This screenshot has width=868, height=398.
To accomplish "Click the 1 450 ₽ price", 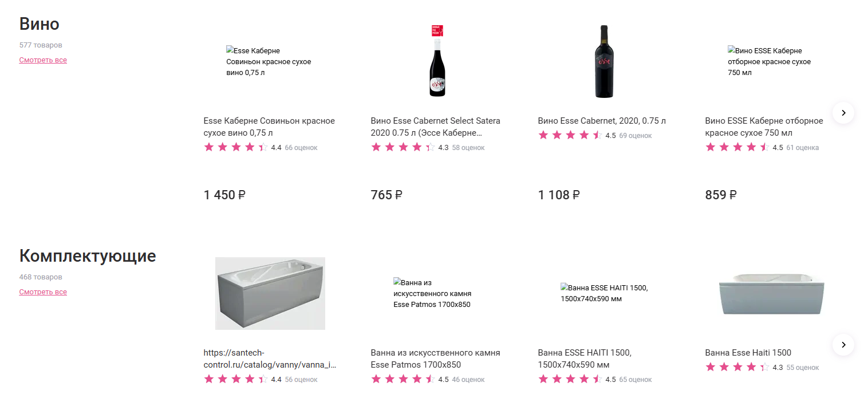I will click(x=224, y=195).
